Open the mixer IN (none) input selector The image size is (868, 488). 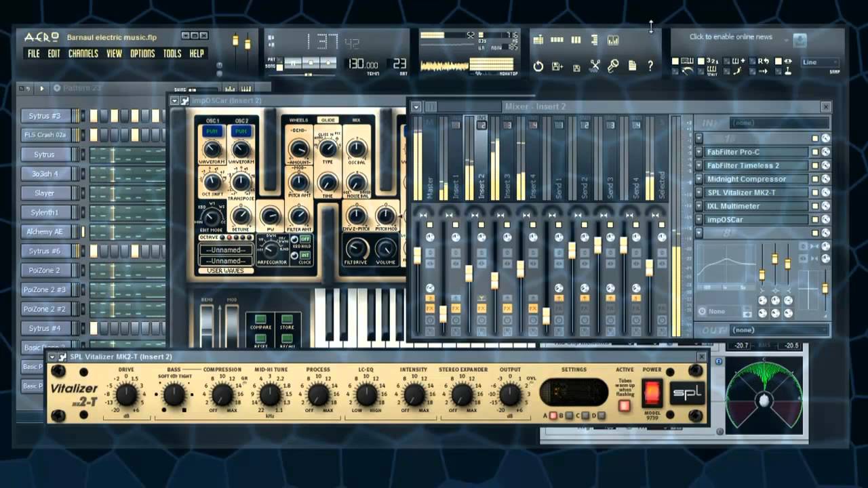pos(779,123)
